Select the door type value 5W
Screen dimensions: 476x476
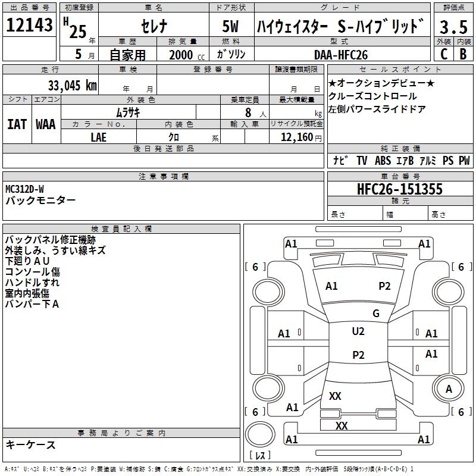tap(230, 26)
